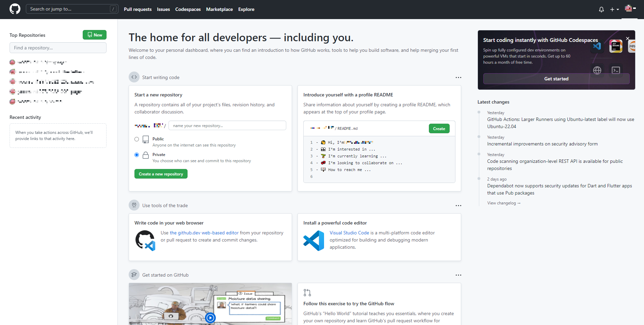The height and width of the screenshot is (325, 644).
Task: Open the Ubuntu-22.04 Larger Runners changelog entry
Action: (561, 123)
